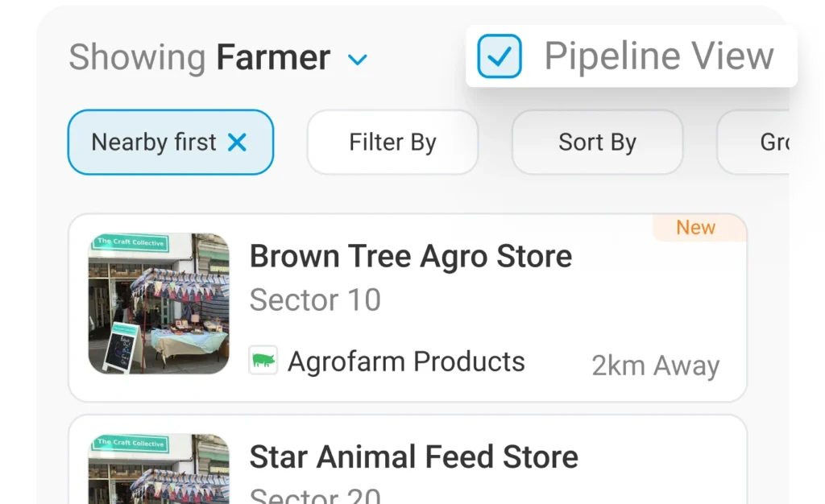Click the Sector 10 subtitle
Viewport: 825px width, 504px height.
315,300
